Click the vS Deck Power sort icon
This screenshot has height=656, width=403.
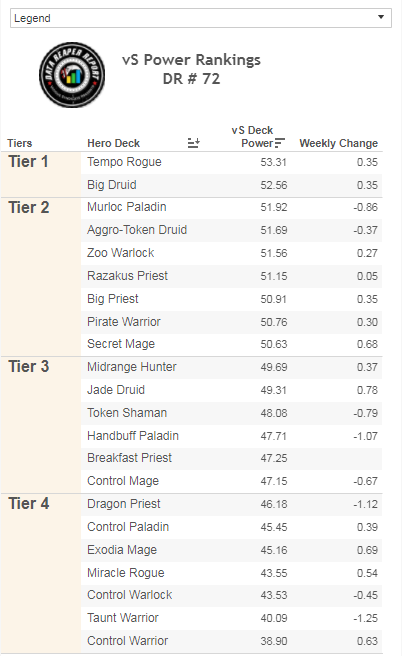click(280, 143)
